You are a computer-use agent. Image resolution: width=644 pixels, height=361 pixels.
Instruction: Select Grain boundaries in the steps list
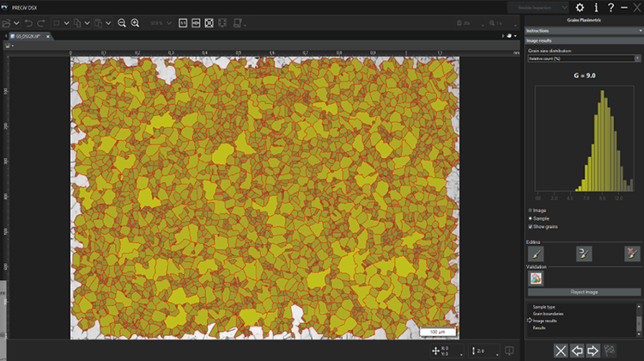click(x=550, y=314)
